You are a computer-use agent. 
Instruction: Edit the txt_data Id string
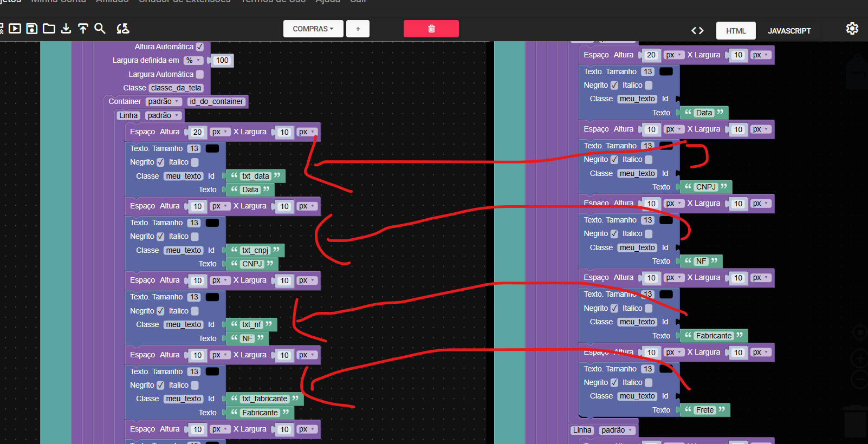(x=255, y=176)
